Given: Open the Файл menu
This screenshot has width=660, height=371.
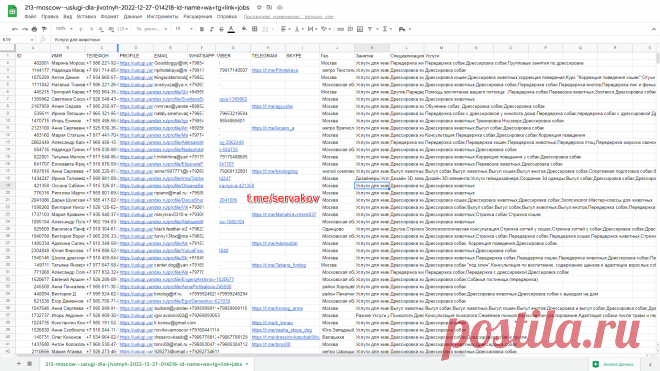Looking at the screenshot, I should [x=30, y=17].
